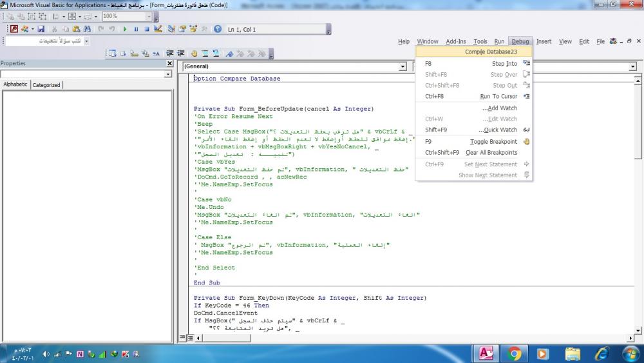This screenshot has height=363, width=644.
Task: Close the Properties panel
Action: 169,63
